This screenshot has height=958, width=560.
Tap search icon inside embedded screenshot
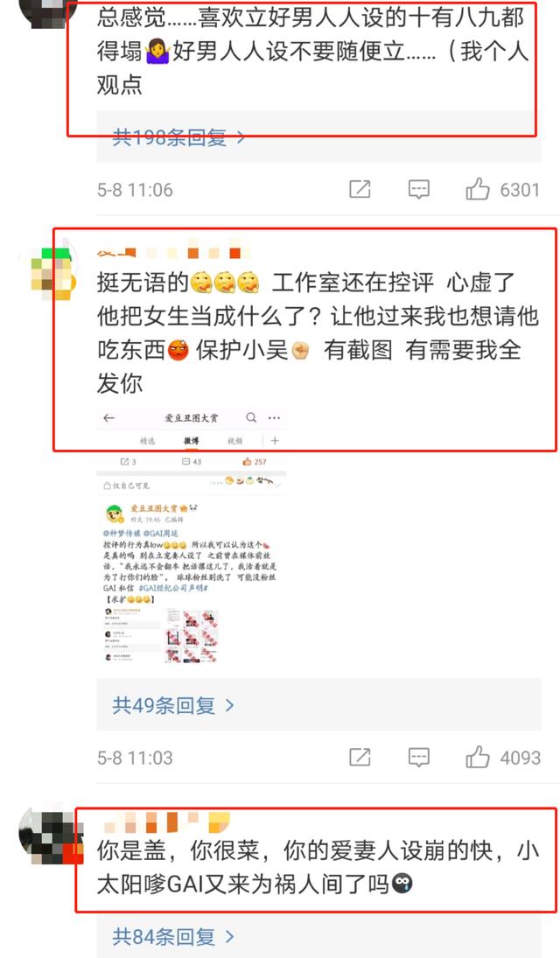point(251,418)
